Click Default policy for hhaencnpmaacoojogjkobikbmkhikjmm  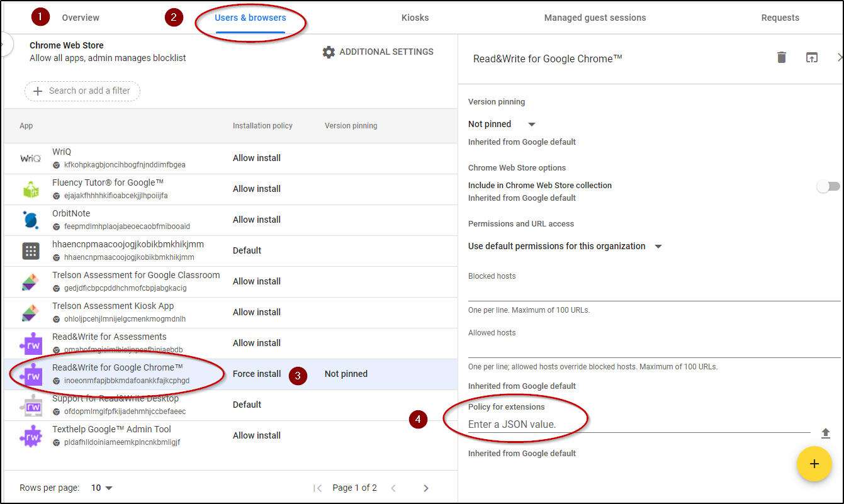click(247, 250)
